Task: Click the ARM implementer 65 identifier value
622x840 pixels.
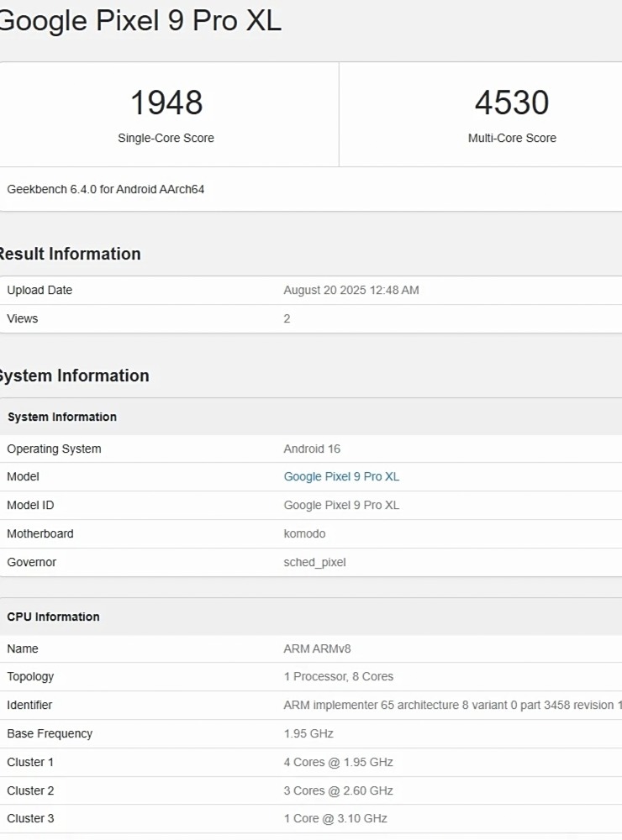Action: coord(452,705)
